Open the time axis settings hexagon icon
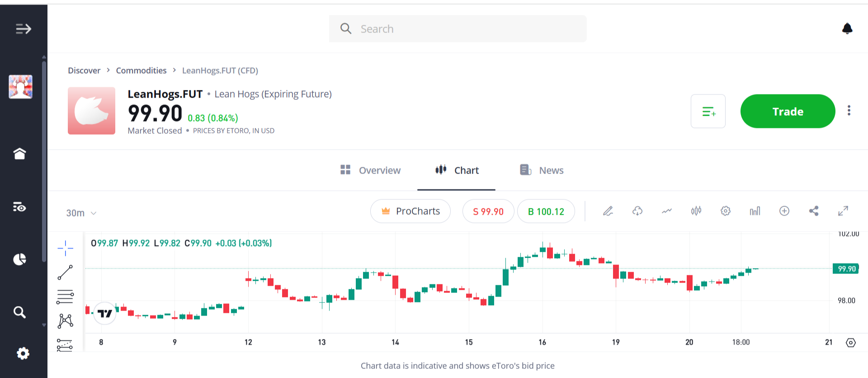Image resolution: width=868 pixels, height=378 pixels. [x=850, y=342]
